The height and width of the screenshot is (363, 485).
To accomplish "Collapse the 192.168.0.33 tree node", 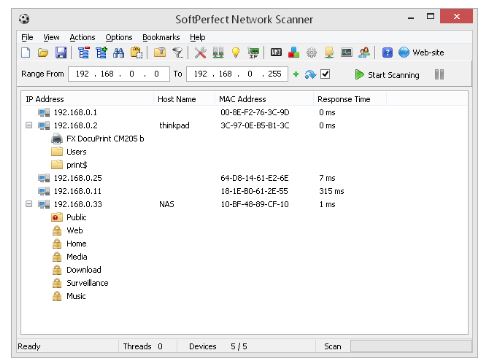I will click(29, 204).
